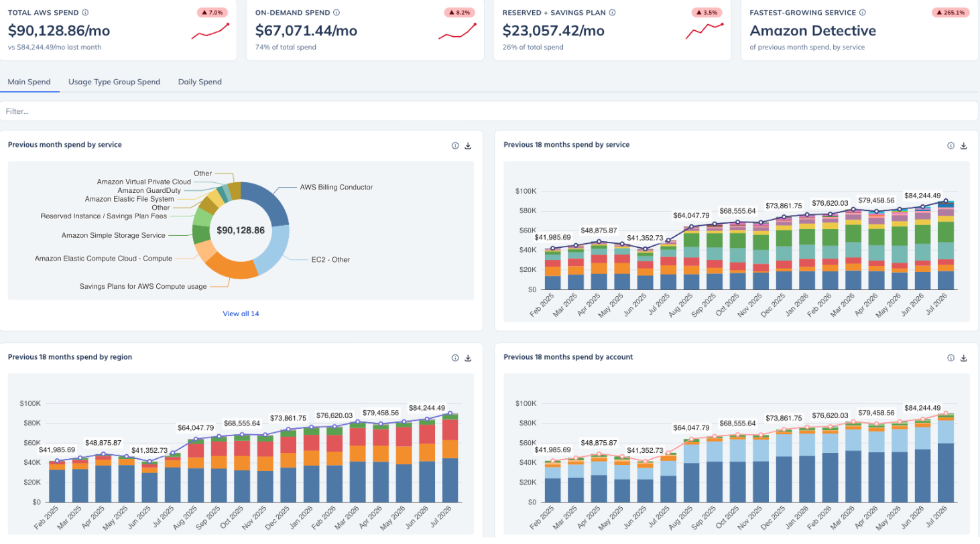Open info icon for Reserved + Savings Plan
Image resolution: width=980 pixels, height=544 pixels.
(x=613, y=13)
